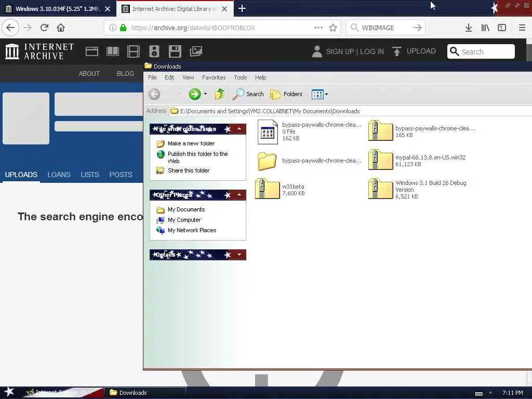Select the w31beta zip archive
Screen dimensions: 532x399
tap(280, 189)
